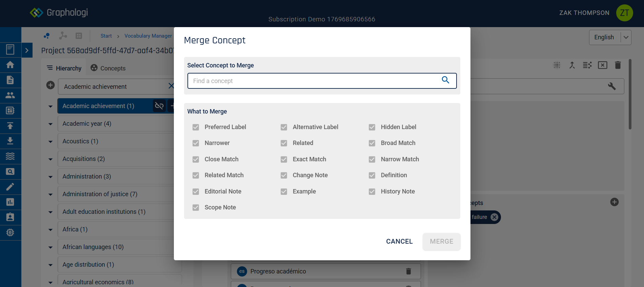Click the plus icon beside hierarchy search
Screen dimensions: 644x287
51,85
